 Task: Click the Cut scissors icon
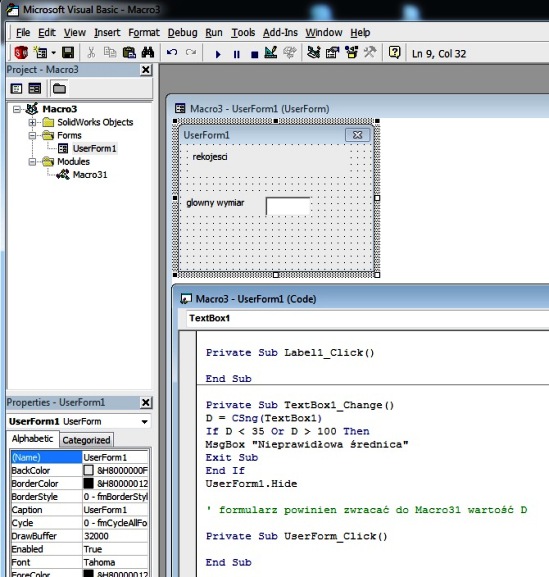[x=91, y=53]
